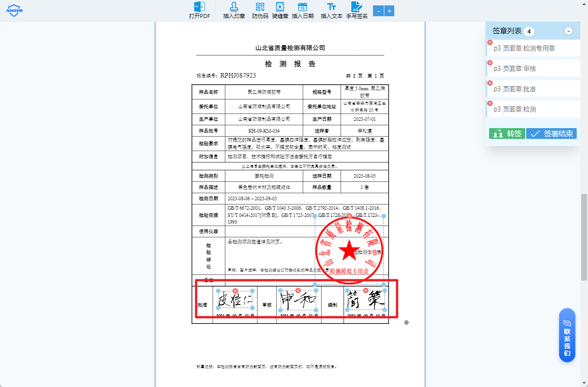
Task: Start a handwritten signature with 手写签名
Action: coord(357,10)
